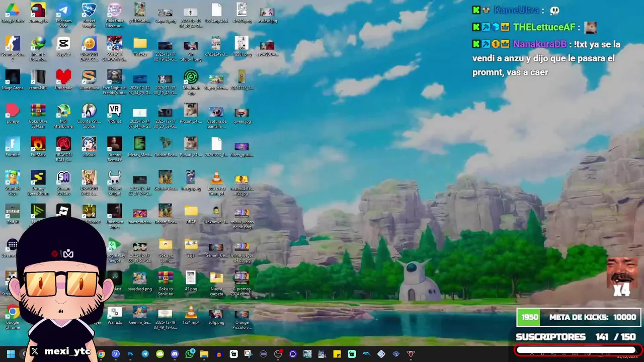The width and height of the screenshot is (644, 362).
Task: Select the Goku UI vs SSJ4.rar archive
Action: [38, 116]
